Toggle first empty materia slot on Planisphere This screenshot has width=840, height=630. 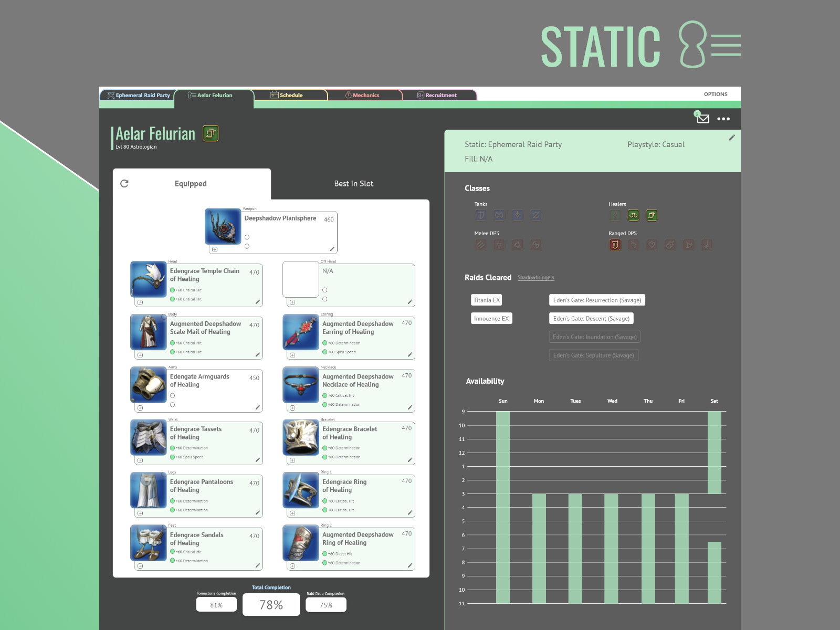click(247, 237)
